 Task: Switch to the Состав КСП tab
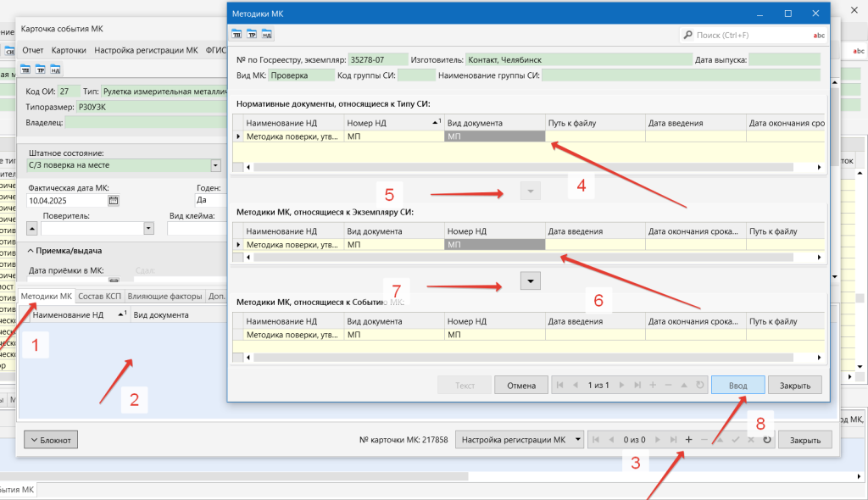coord(99,297)
